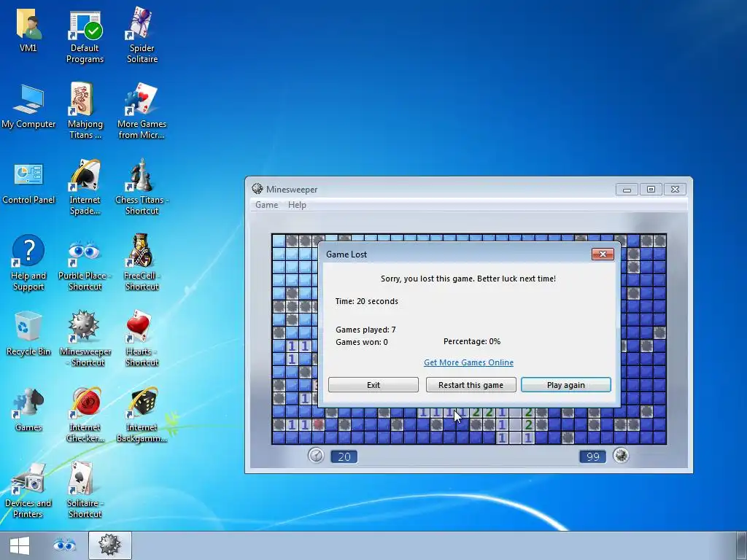Click the Minesweeper window title text

coord(292,190)
